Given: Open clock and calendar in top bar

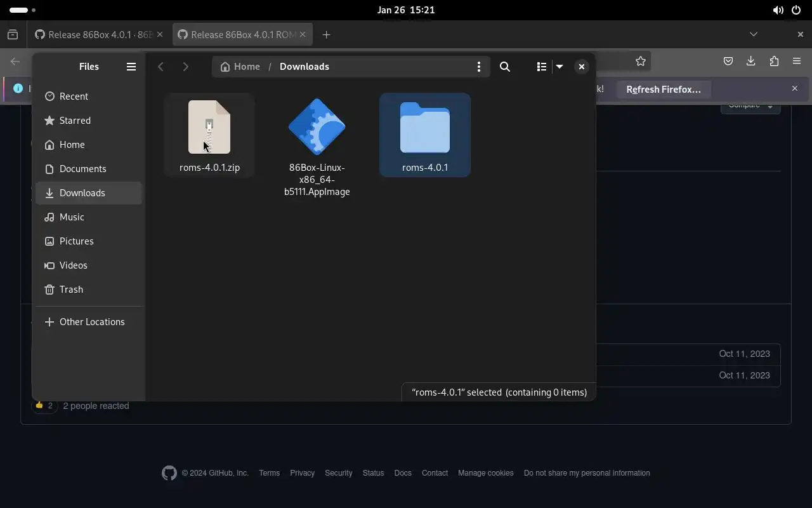Looking at the screenshot, I should click(406, 10).
